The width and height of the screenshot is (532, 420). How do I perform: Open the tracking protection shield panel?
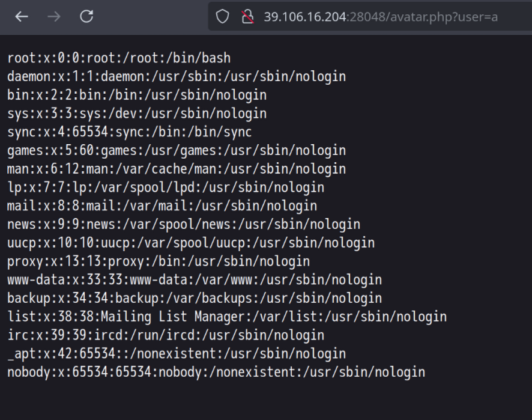pyautogui.click(x=223, y=16)
